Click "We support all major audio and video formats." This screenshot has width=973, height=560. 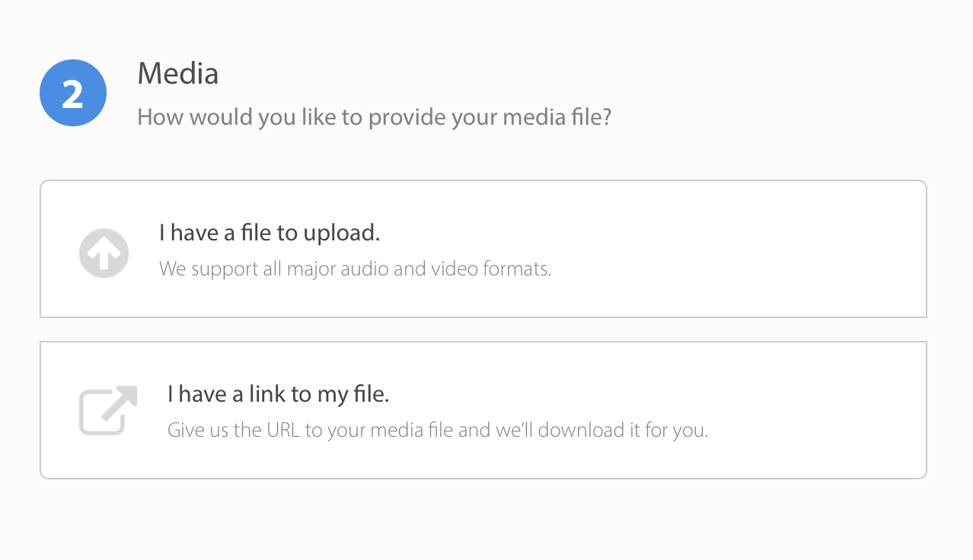355,269
